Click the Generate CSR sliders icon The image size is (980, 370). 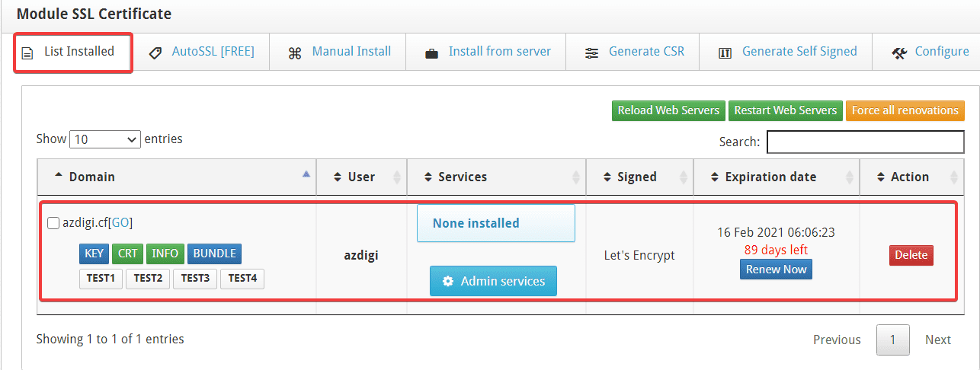[x=591, y=53]
